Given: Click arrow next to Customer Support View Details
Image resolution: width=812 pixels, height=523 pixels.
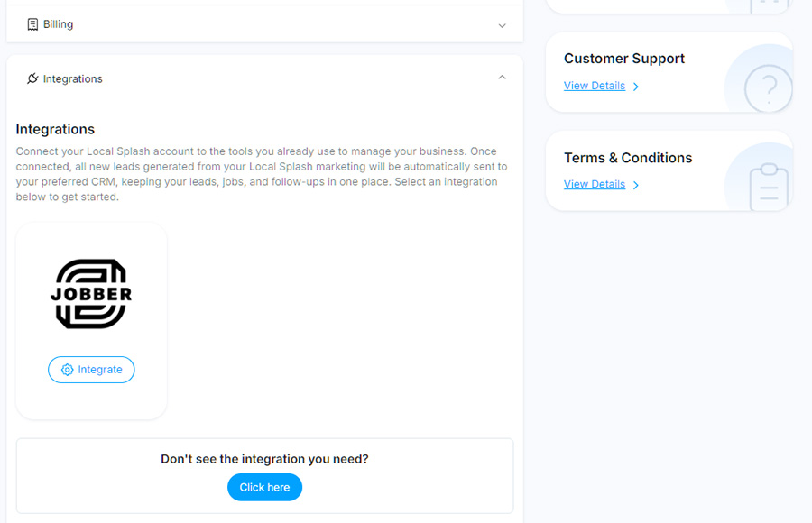Looking at the screenshot, I should coord(636,87).
